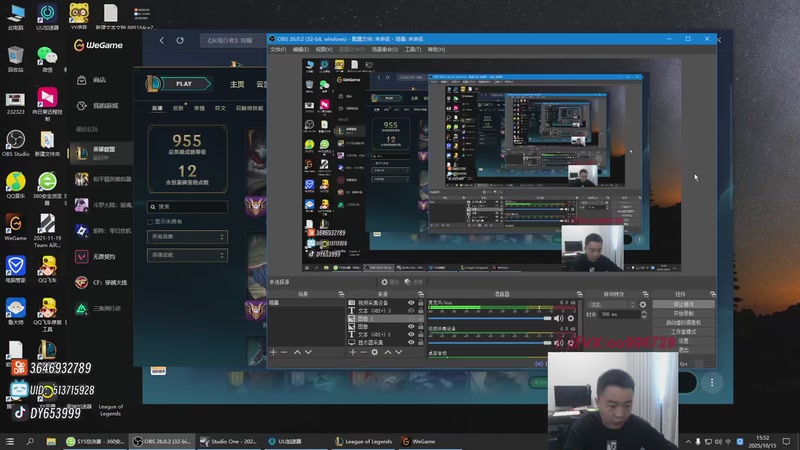The width and height of the screenshot is (800, 450).
Task: Adjust the 300 ms duration stepper arrows
Action: click(x=644, y=315)
